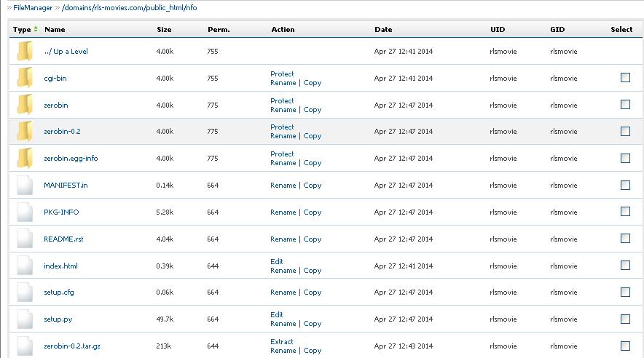Sort files by Date column header
The width and height of the screenshot is (644, 358).
(x=383, y=30)
